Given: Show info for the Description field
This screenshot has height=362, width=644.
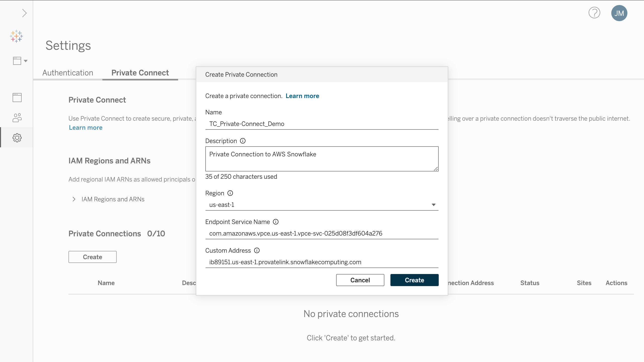Looking at the screenshot, I should (x=243, y=141).
